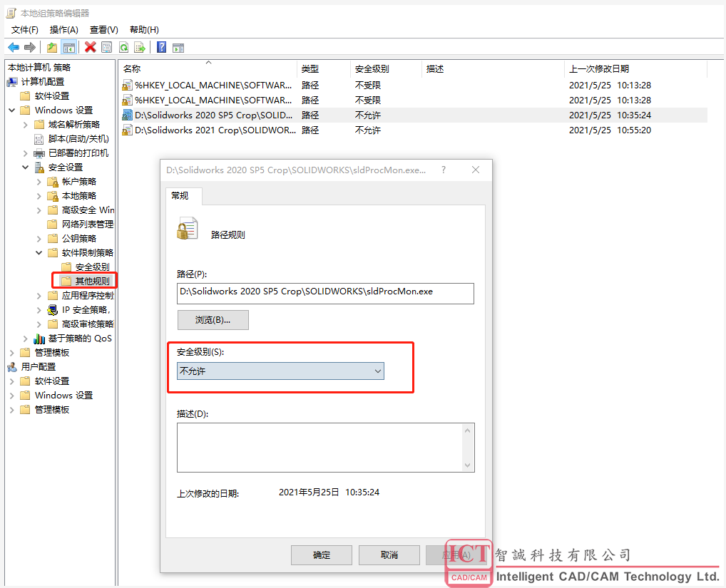The height and width of the screenshot is (588, 726).
Task: Sort by the 安全级别 column header
Action: click(386, 69)
